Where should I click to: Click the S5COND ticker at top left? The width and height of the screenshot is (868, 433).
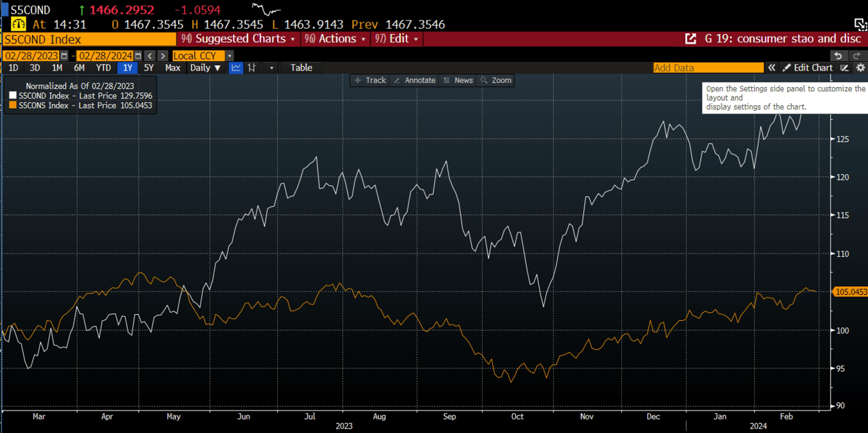tap(30, 10)
